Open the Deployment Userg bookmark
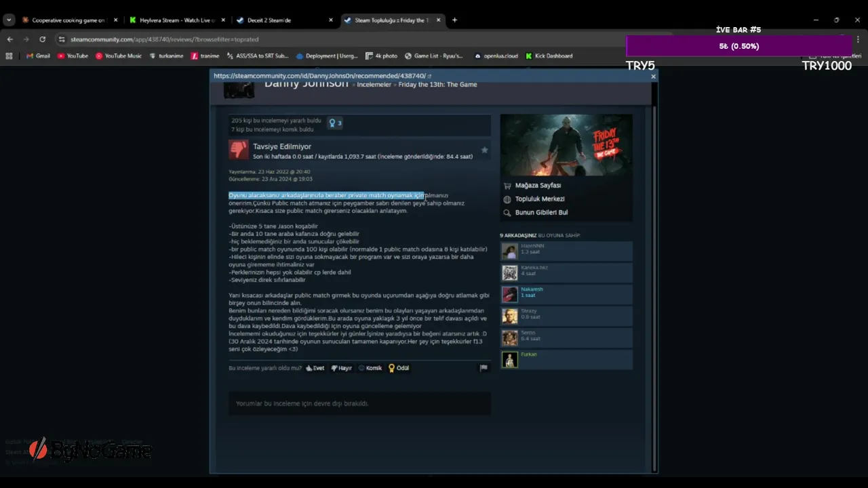Screen dimensions: 868x488 (327, 56)
